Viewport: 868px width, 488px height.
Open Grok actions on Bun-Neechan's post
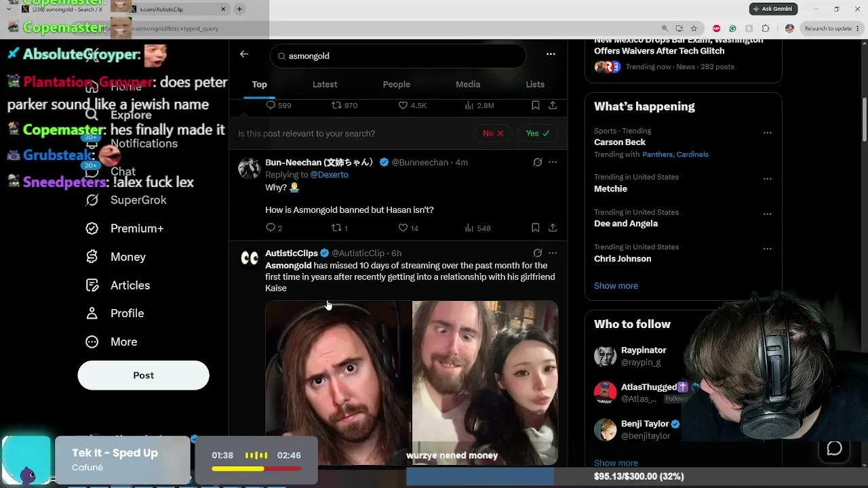click(x=538, y=162)
